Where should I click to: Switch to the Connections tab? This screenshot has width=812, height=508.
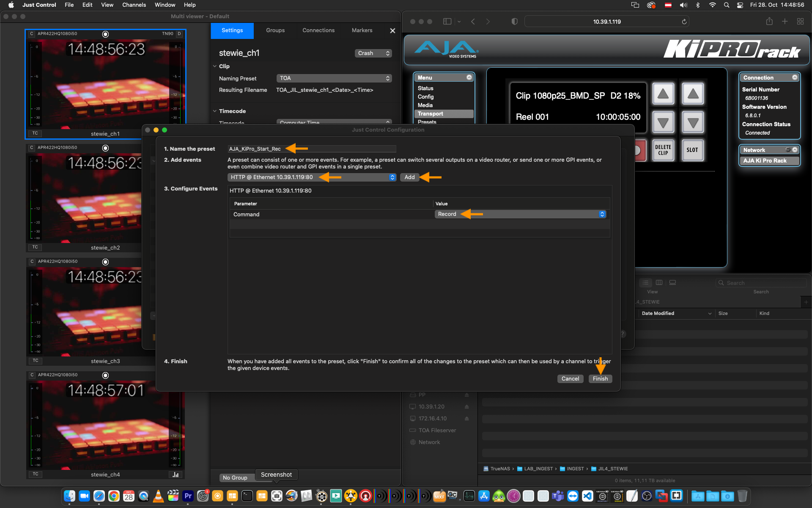tap(318, 30)
